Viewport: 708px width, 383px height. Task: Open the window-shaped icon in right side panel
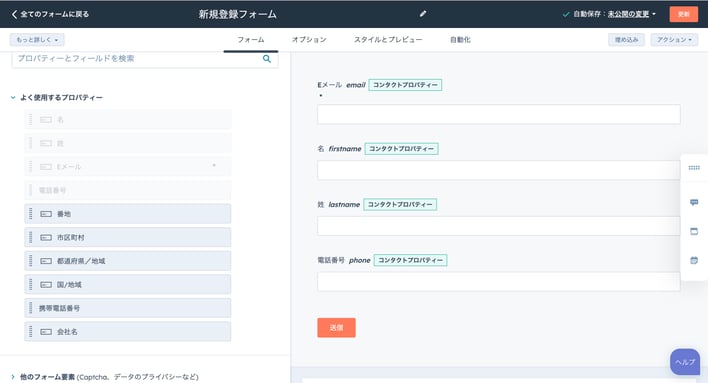coord(694,231)
